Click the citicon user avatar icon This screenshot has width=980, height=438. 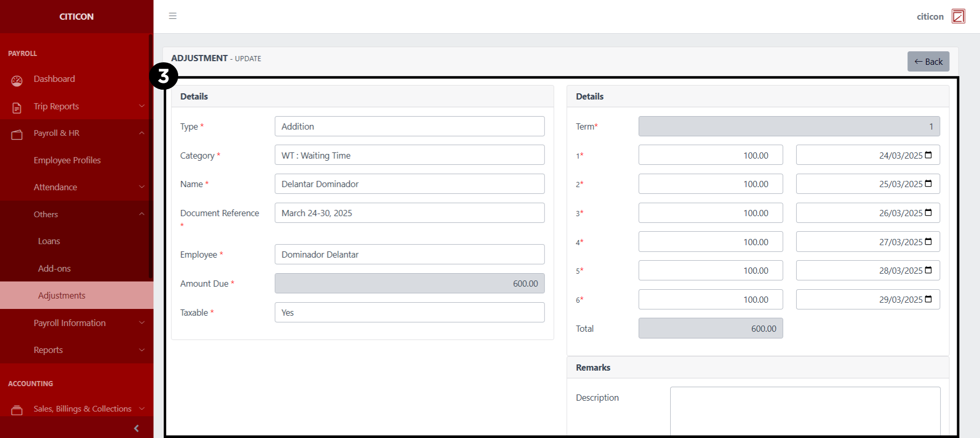click(958, 17)
